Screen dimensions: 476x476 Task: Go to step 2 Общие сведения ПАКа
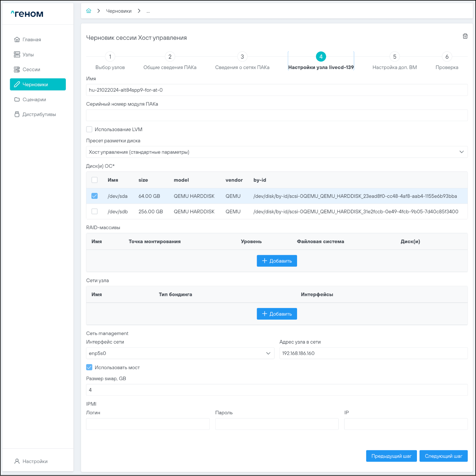170,57
